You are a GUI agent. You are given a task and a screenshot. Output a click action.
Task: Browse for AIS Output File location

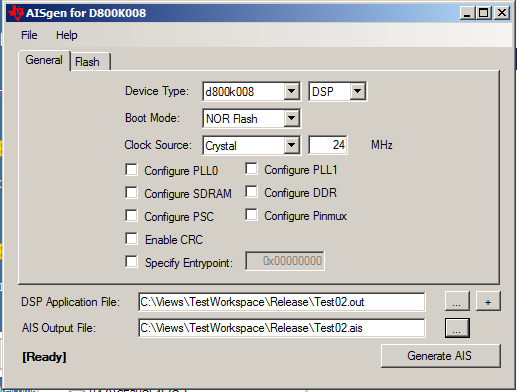tap(457, 328)
